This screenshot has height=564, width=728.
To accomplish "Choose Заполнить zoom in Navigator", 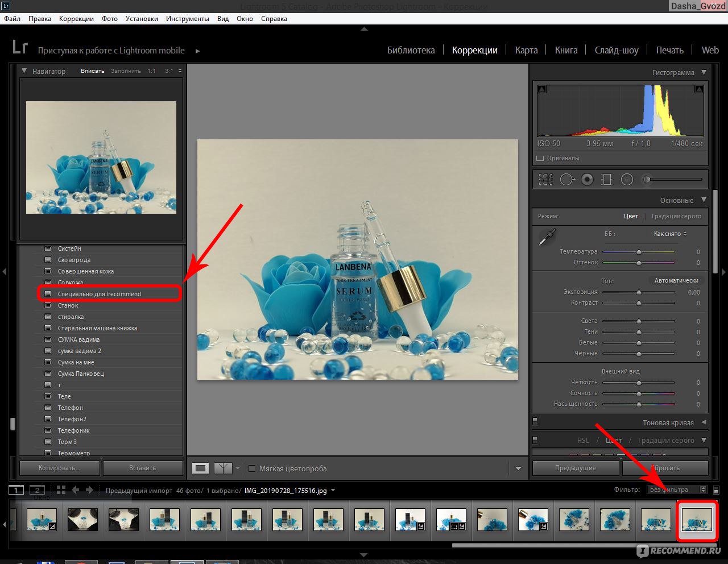I will coord(126,71).
